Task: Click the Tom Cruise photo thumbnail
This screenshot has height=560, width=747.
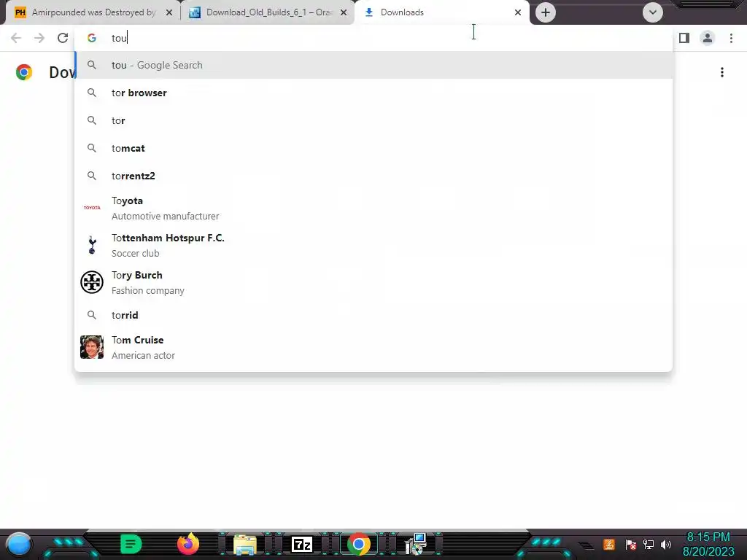Action: point(92,347)
